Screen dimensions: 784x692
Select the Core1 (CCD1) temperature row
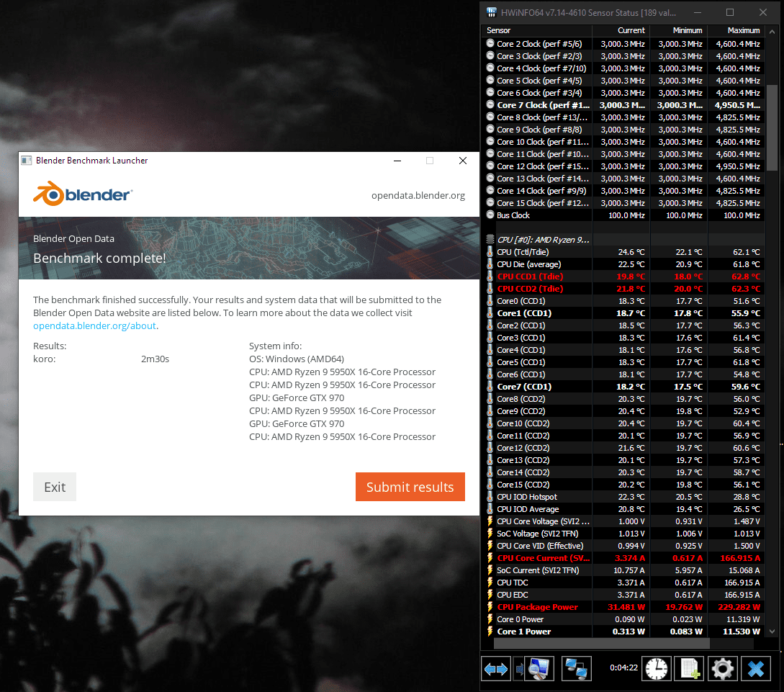[x=623, y=313]
